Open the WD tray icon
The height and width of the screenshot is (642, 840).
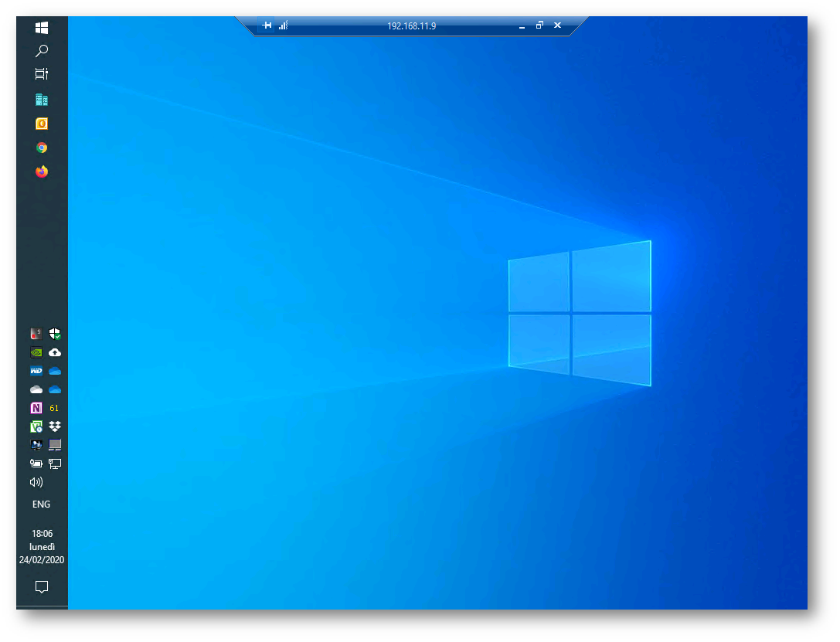click(x=36, y=371)
